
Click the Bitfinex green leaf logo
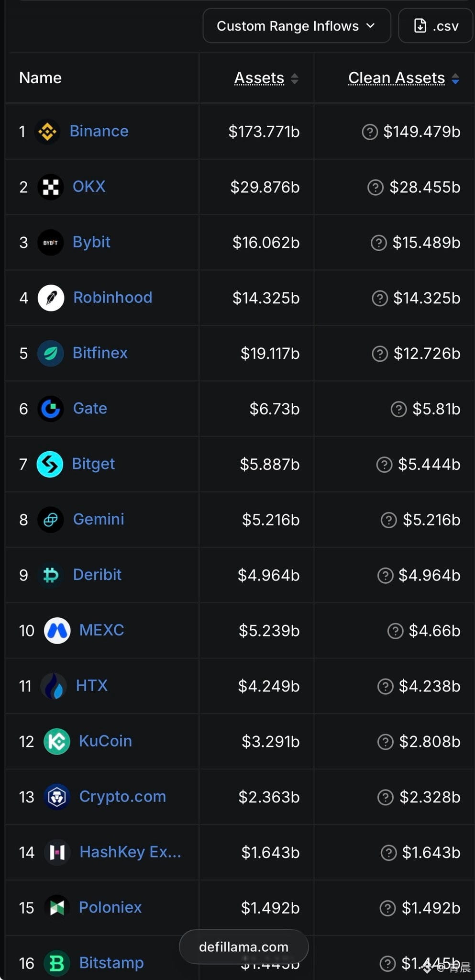(51, 354)
